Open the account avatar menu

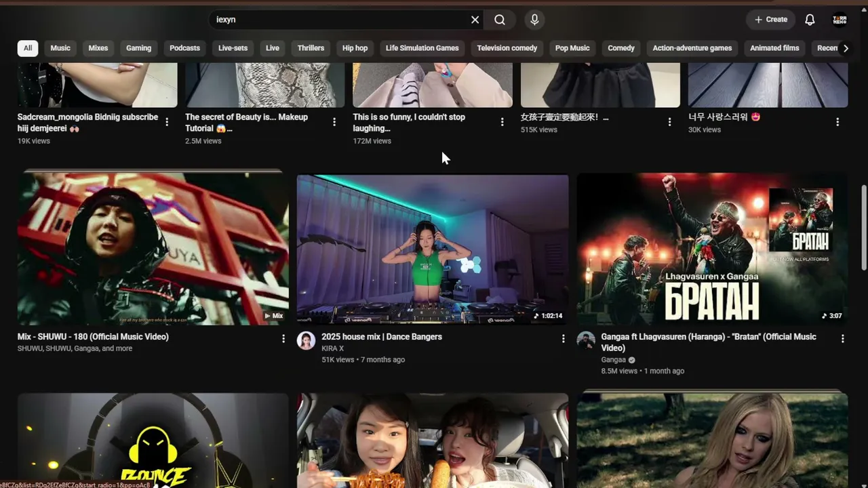click(x=840, y=20)
